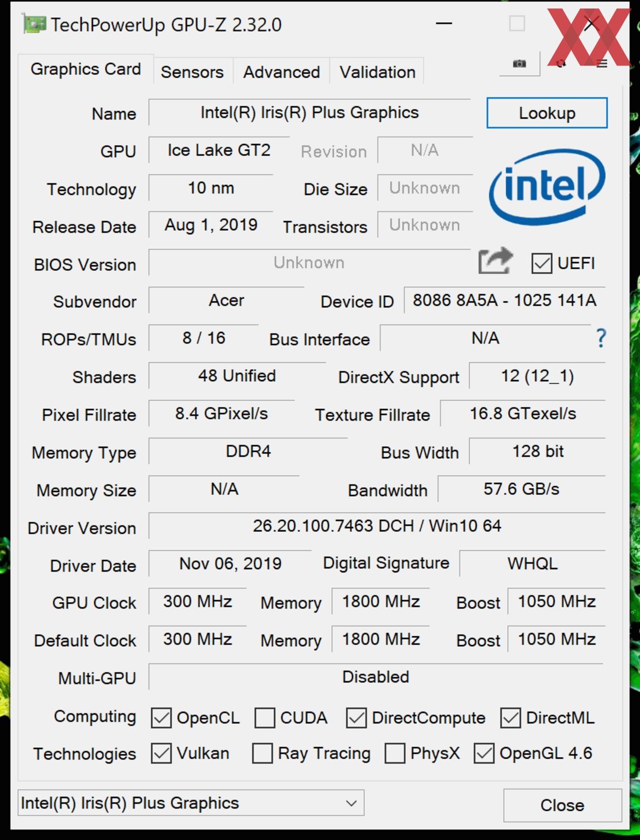Open the hamburger menu icon
Image resolution: width=640 pixels, height=840 pixels.
coord(602,64)
